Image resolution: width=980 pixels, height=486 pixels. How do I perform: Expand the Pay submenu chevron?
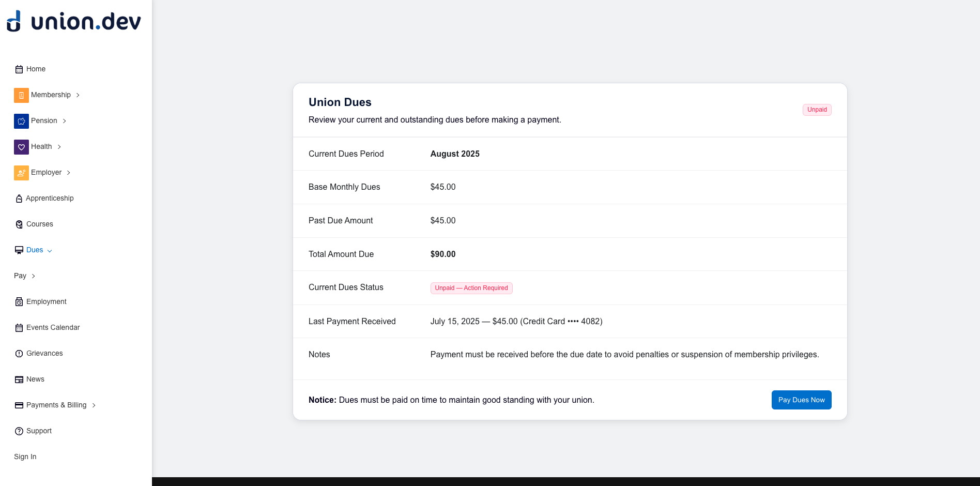[x=34, y=276]
